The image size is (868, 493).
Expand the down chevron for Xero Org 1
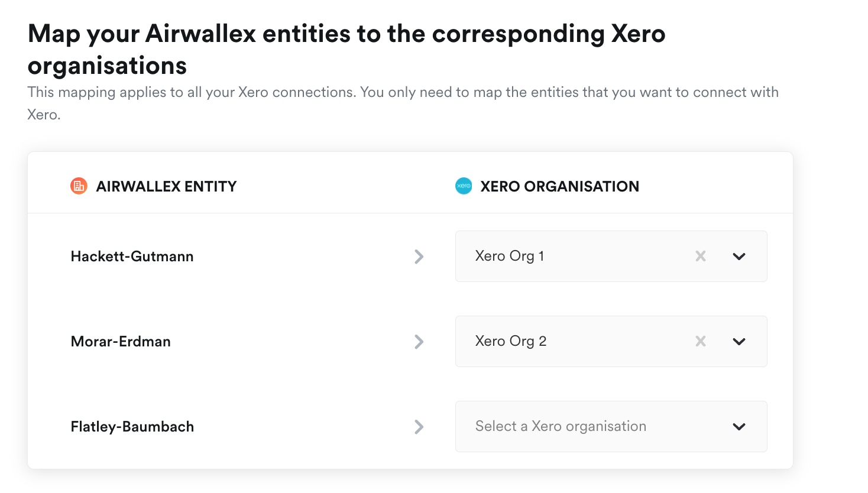coord(739,257)
